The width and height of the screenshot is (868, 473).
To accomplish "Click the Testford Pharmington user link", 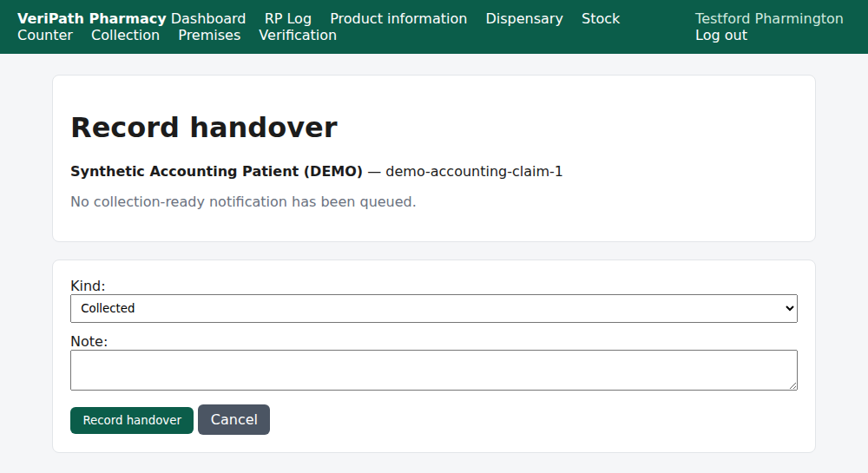I will [x=769, y=18].
